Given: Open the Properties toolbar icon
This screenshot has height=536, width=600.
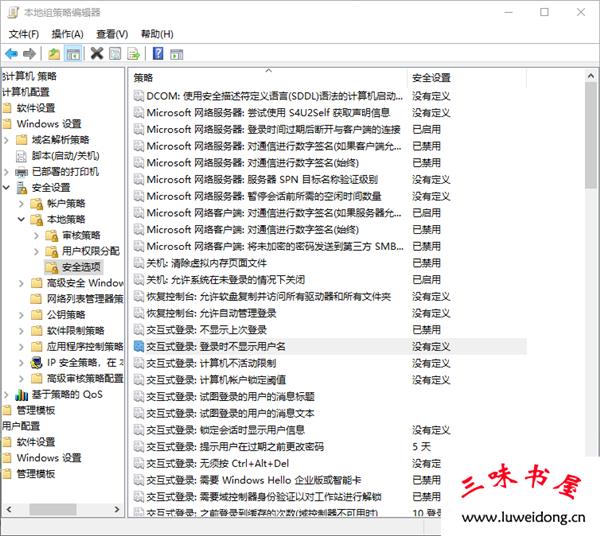Looking at the screenshot, I should (x=115, y=54).
